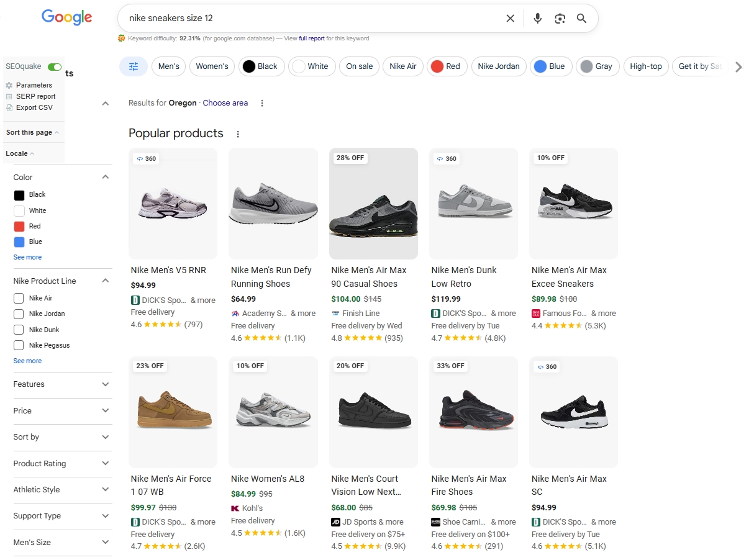The width and height of the screenshot is (754, 560).
Task: Disable the SEOquake extension toggle
Action: coord(54,66)
